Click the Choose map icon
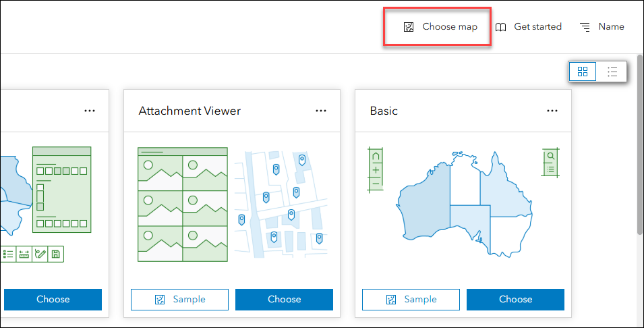644x328 pixels. pos(409,27)
